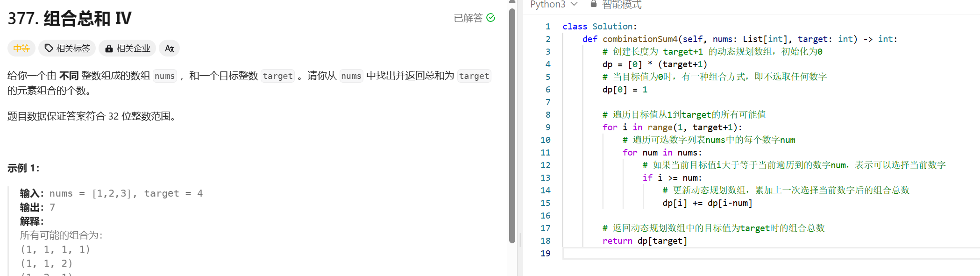Click the tag icon beside 相关标签
Viewport: 980px width, 276px height.
(49, 48)
